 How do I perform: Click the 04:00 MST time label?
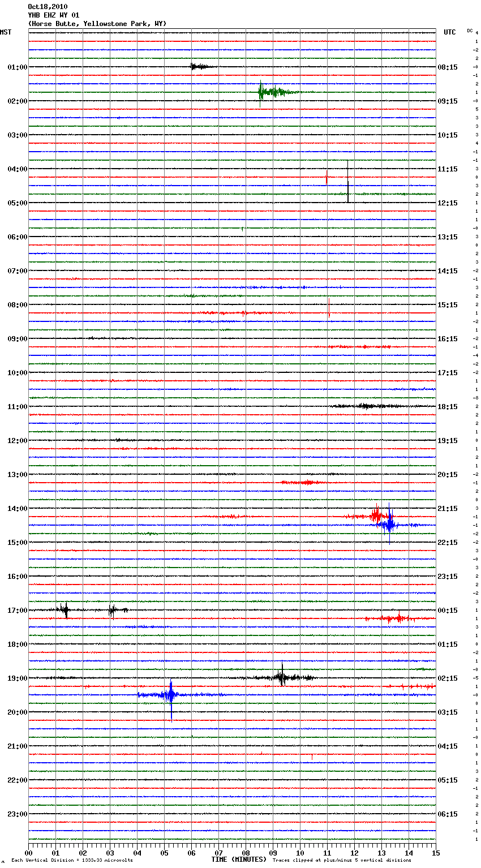click(x=17, y=169)
